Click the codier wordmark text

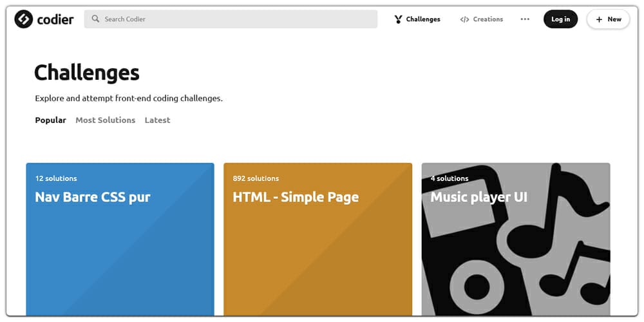(x=55, y=19)
